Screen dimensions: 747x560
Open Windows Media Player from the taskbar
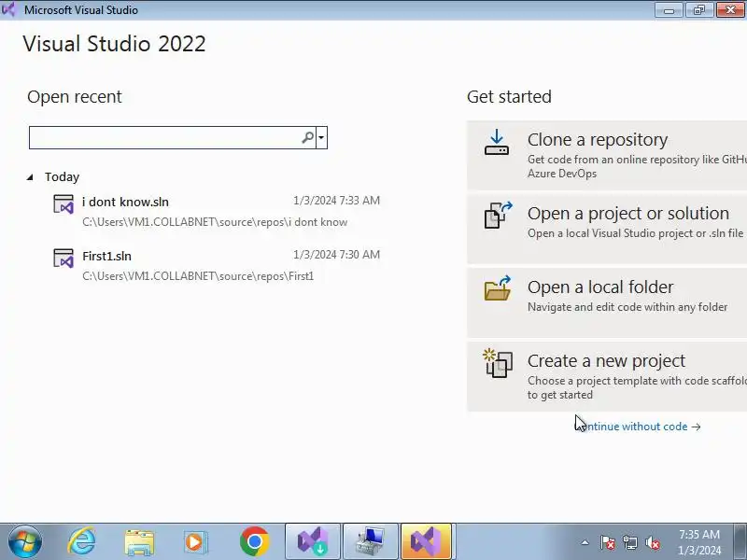(x=195, y=542)
